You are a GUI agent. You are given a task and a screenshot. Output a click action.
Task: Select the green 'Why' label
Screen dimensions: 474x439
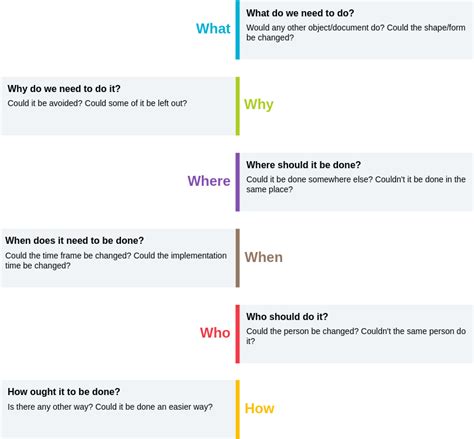pyautogui.click(x=259, y=105)
